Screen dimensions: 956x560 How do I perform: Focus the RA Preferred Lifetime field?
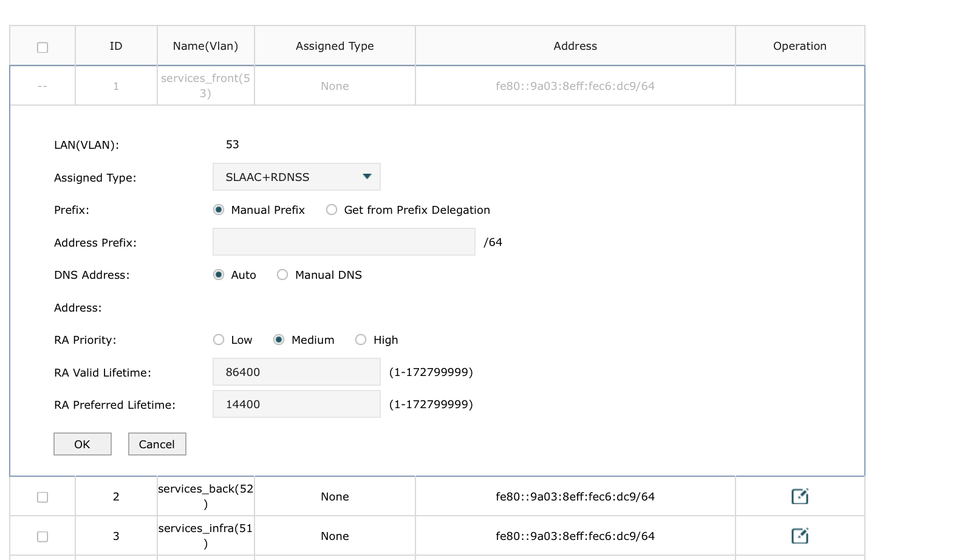296,404
